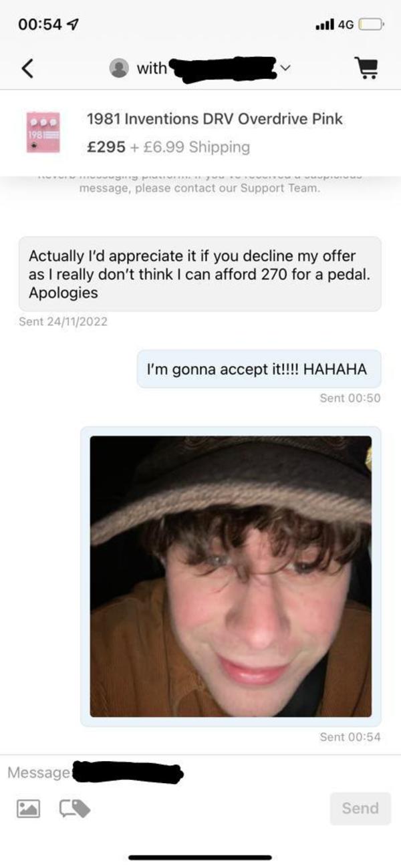
Task: Open the shopping cart icon
Action: (365, 68)
